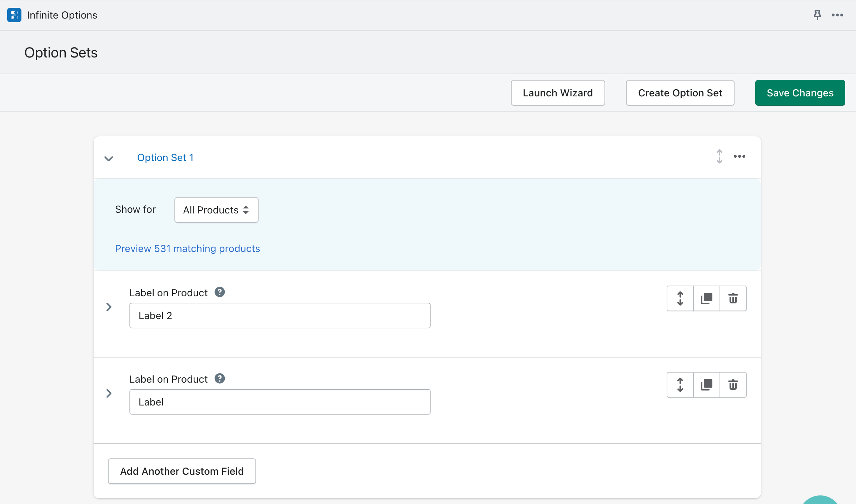The height and width of the screenshot is (504, 856).
Task: Delete the second Label custom field
Action: [x=733, y=385]
